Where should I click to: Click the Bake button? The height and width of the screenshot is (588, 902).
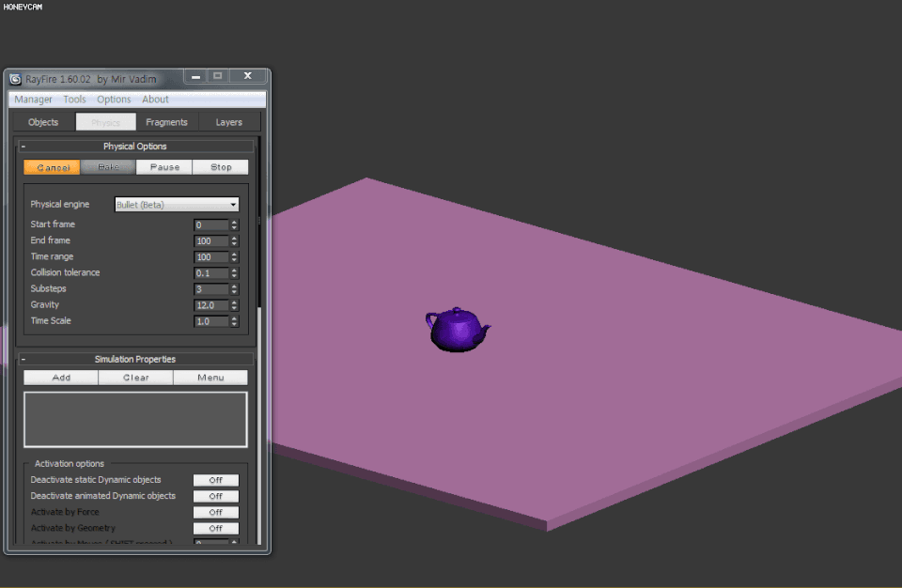tap(109, 167)
